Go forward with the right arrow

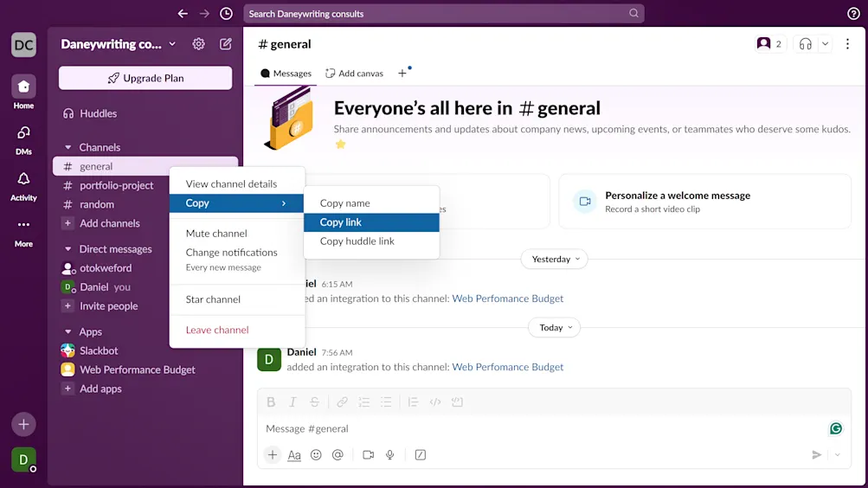coord(204,13)
